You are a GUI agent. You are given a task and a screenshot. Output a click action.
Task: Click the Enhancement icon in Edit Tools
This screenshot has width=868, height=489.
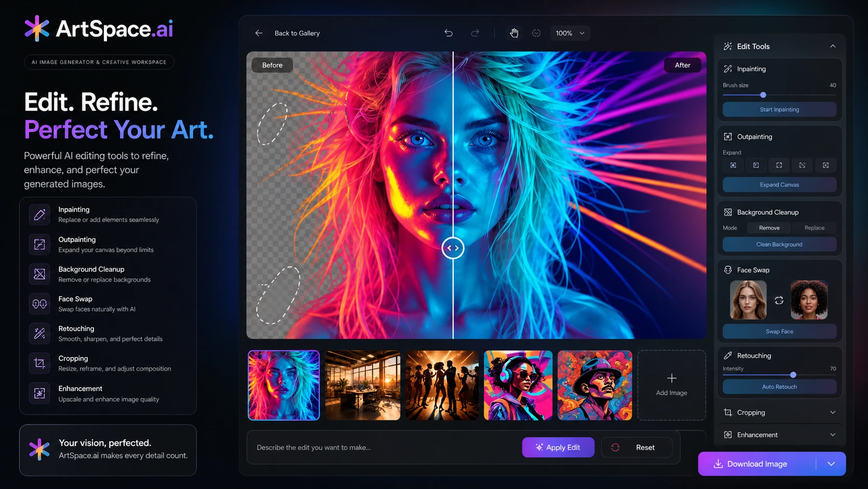(728, 435)
